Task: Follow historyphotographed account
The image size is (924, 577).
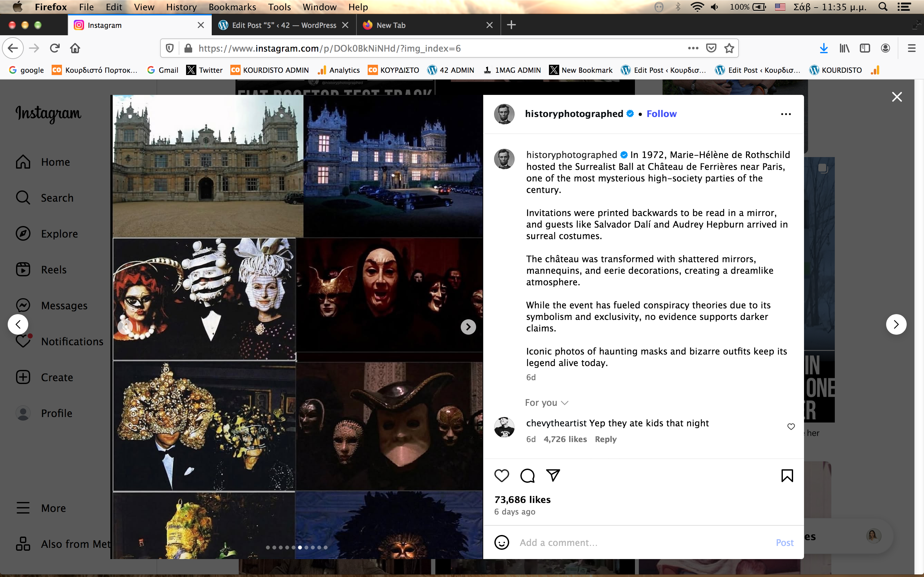Action: pyautogui.click(x=661, y=114)
